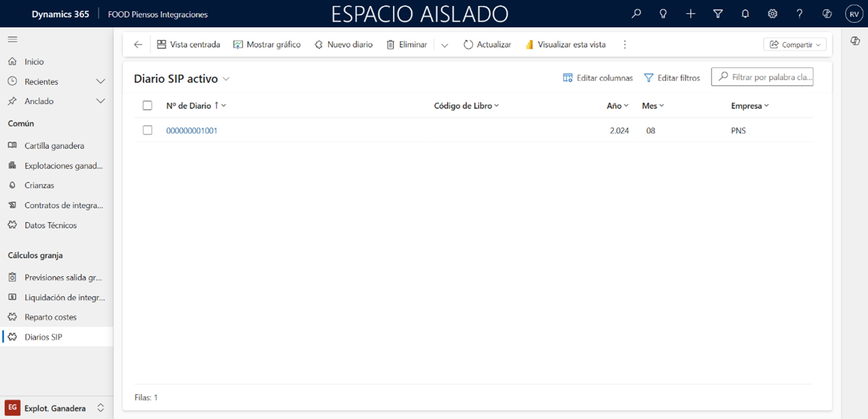Open the Copilot icon in right pane
The height and width of the screenshot is (419, 868).
(855, 41)
